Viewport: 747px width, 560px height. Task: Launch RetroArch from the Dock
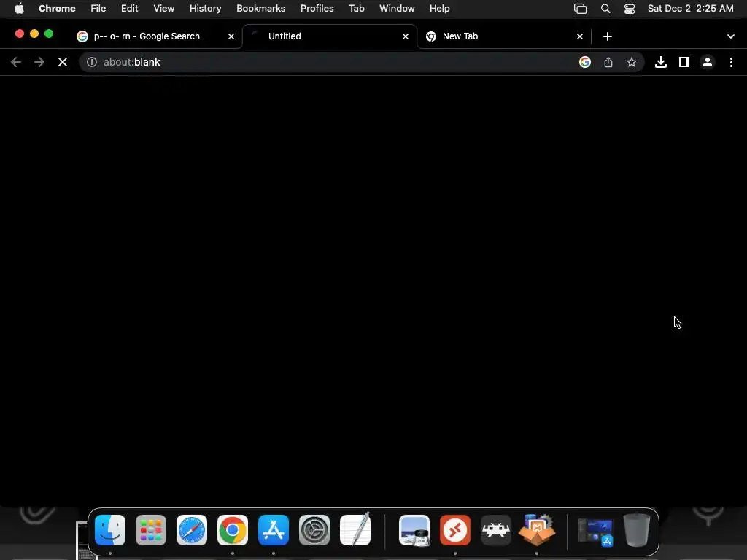[496, 530]
